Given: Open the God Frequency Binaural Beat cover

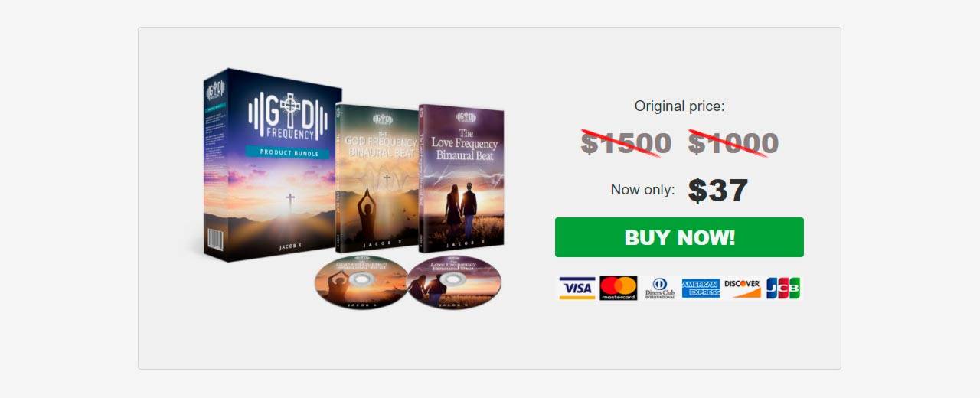Looking at the screenshot, I should 377,178.
